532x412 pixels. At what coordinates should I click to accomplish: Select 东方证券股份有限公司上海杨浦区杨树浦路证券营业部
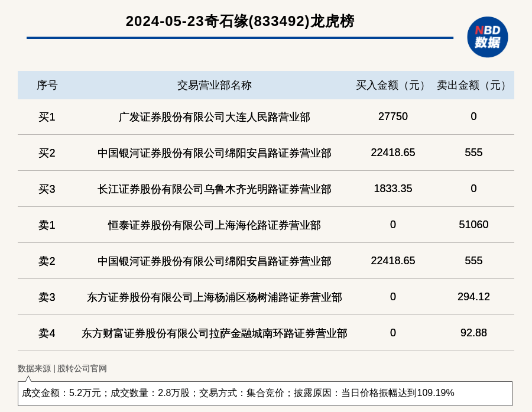[214, 297]
